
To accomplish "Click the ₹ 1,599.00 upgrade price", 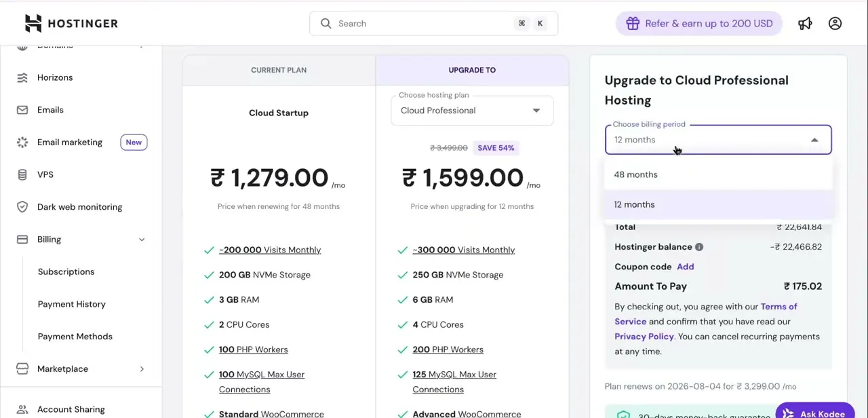I will point(462,178).
